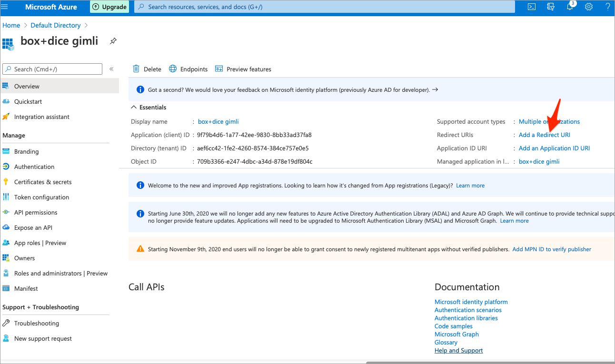The image size is (615, 364).
Task: Open the Help and Support link
Action: click(459, 351)
